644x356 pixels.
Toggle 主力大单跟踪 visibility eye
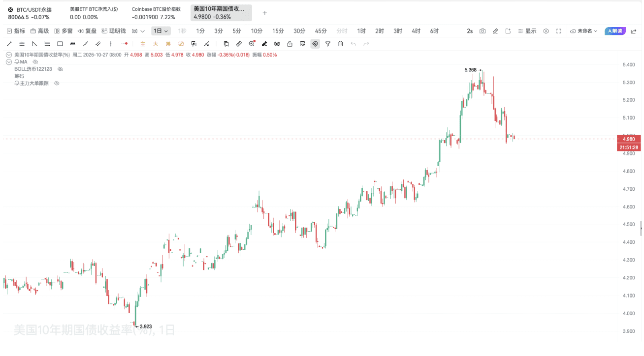coord(57,84)
